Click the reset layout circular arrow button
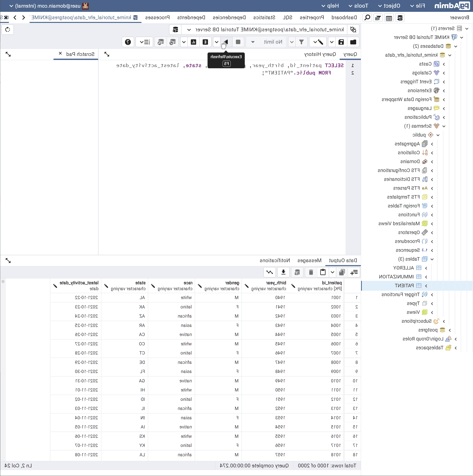 click(8, 30)
